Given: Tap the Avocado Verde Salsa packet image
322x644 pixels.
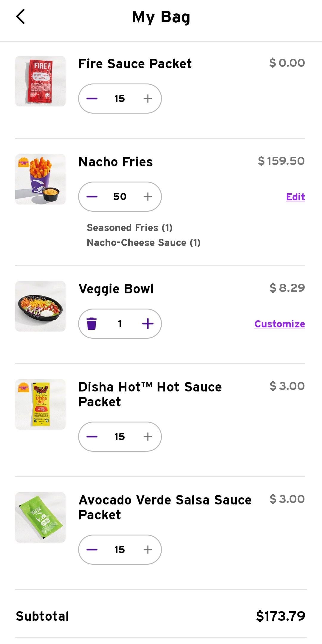Looking at the screenshot, I should point(40,517).
